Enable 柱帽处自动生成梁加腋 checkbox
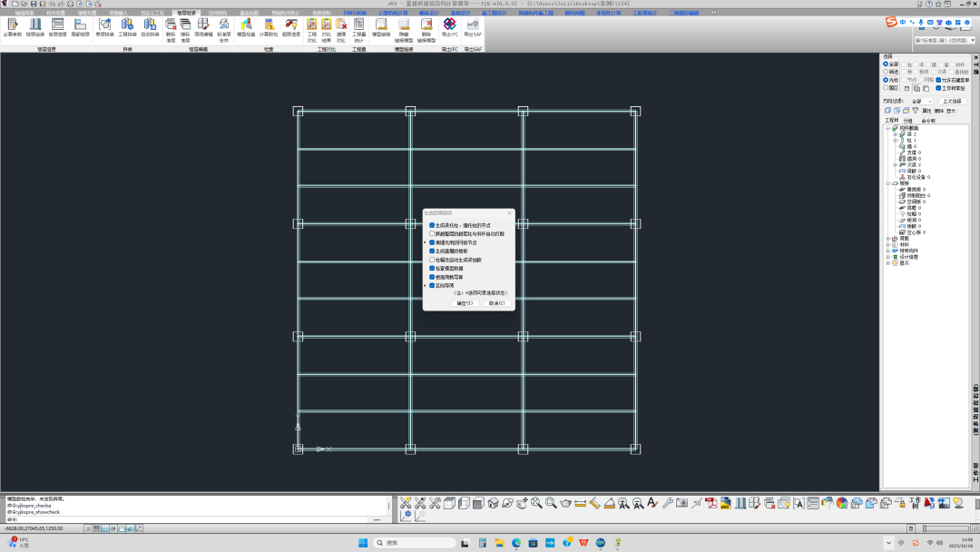The image size is (980, 552). (432, 260)
